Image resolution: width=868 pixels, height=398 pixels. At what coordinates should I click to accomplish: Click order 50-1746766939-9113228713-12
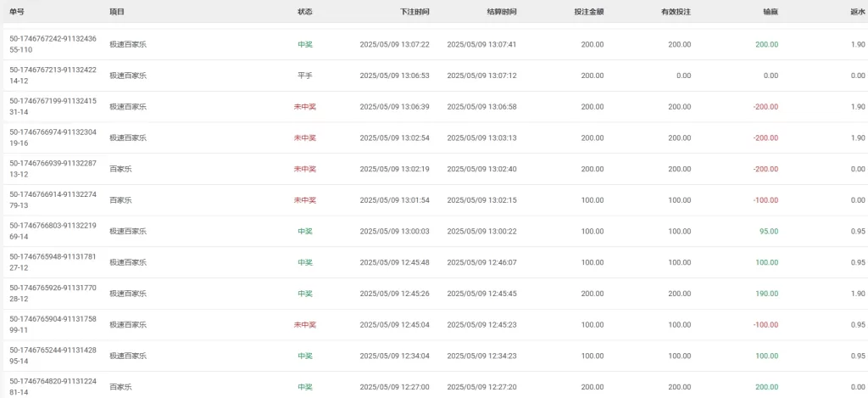pyautogui.click(x=47, y=169)
